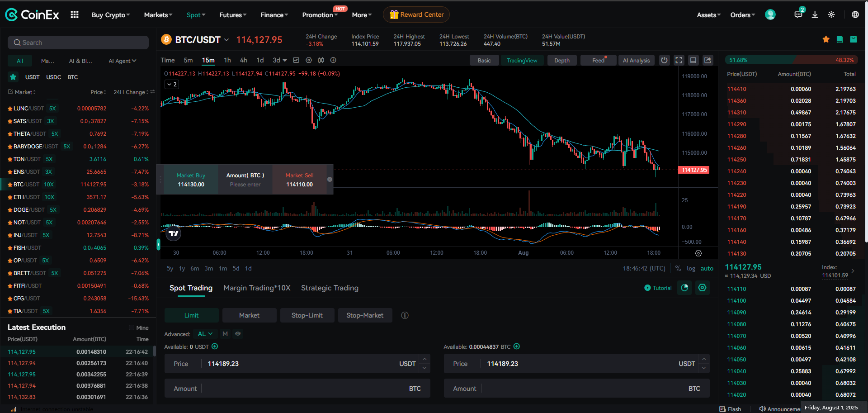Share the chart via share icon
The width and height of the screenshot is (868, 413).
click(708, 60)
